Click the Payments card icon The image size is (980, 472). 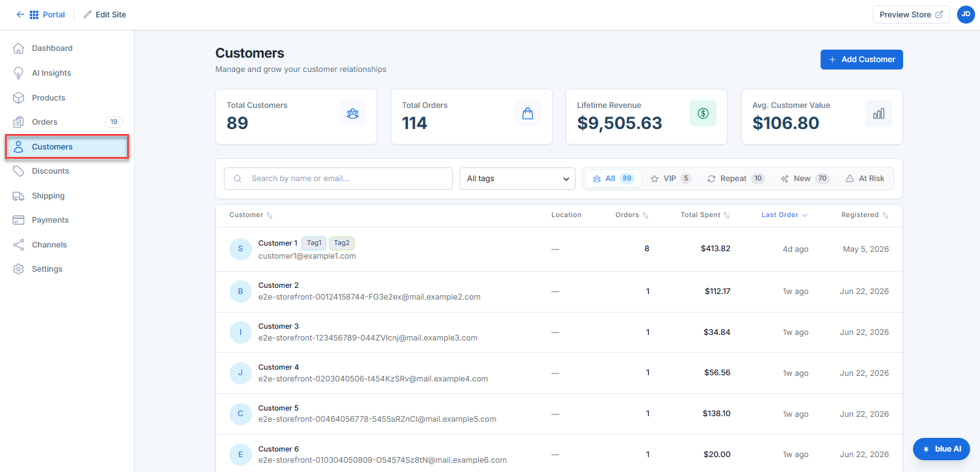click(x=19, y=220)
